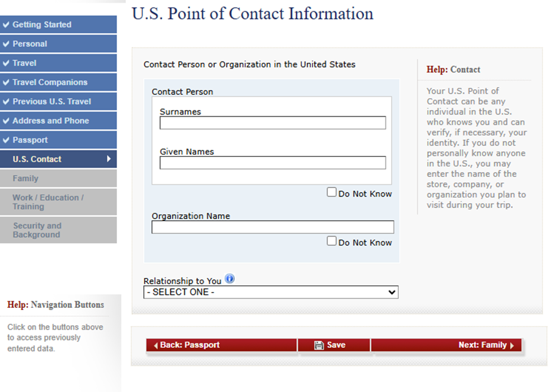Image resolution: width=551 pixels, height=392 pixels.
Task: Click the checkmark icon beside Getting Started
Action: [6, 25]
